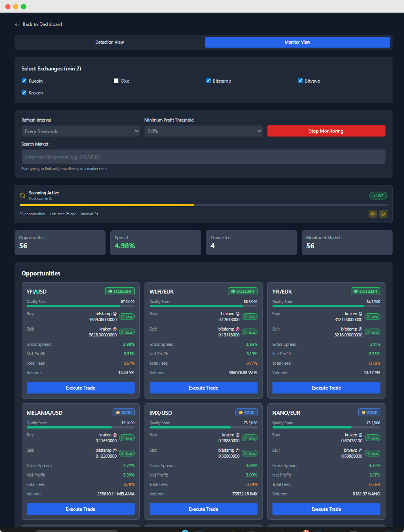Viewport: 404px width, 532px height.
Task: Enable the Okx exchange checkbox
Action: tap(116, 80)
